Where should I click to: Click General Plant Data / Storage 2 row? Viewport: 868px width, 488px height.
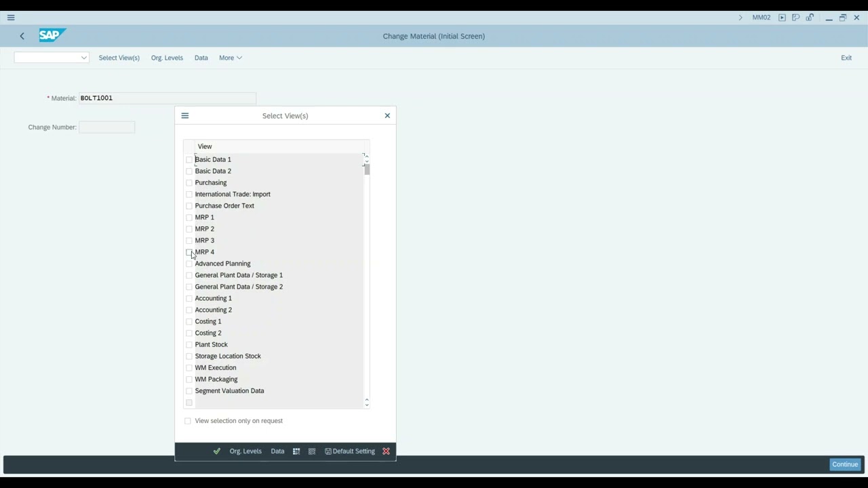279,287
